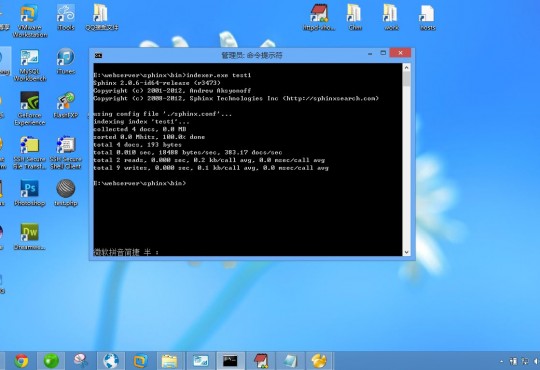
Task: Switch to VMware from the taskbar
Action: coord(141,361)
